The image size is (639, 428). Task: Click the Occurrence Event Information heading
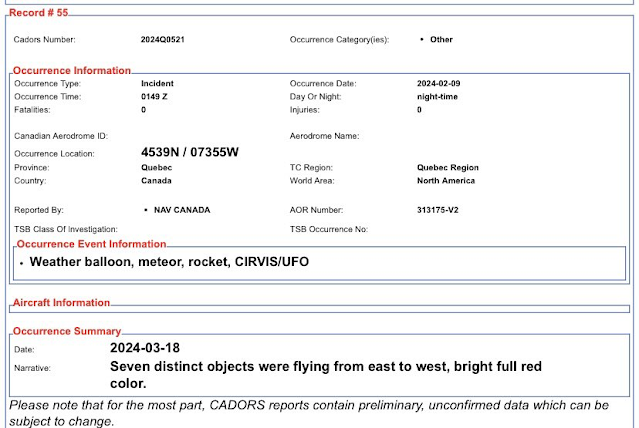point(90,244)
